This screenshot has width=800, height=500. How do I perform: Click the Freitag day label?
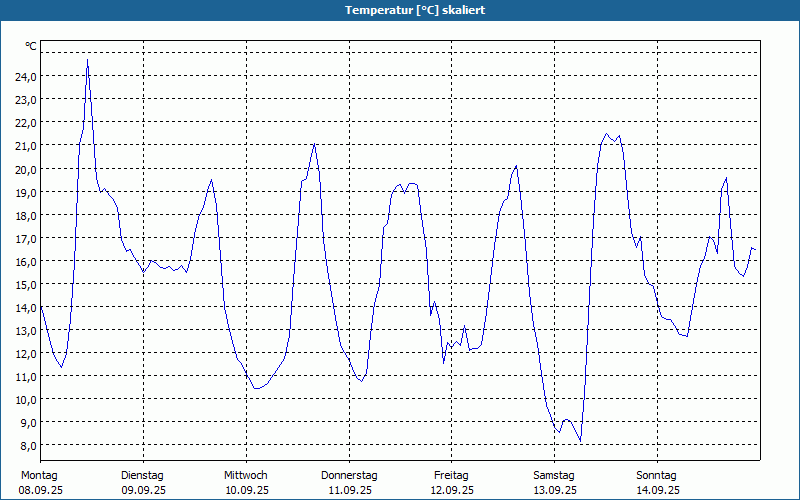(x=452, y=476)
